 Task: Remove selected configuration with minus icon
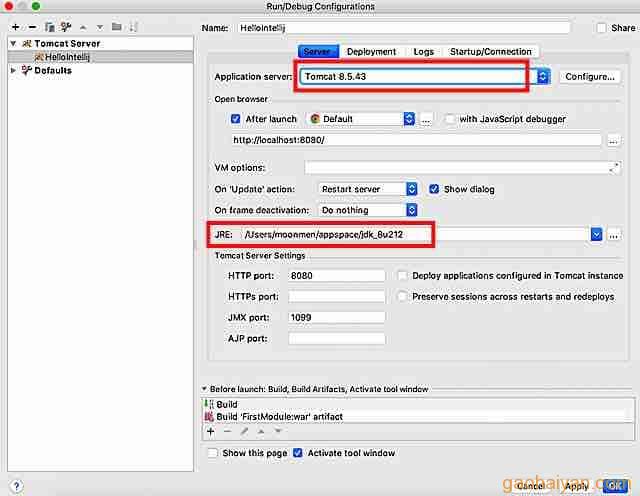(33, 27)
